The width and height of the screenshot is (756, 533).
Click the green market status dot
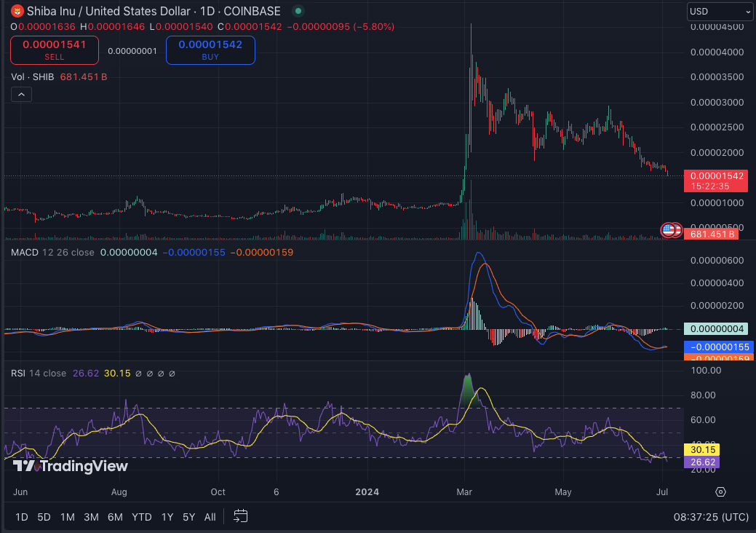tap(298, 11)
